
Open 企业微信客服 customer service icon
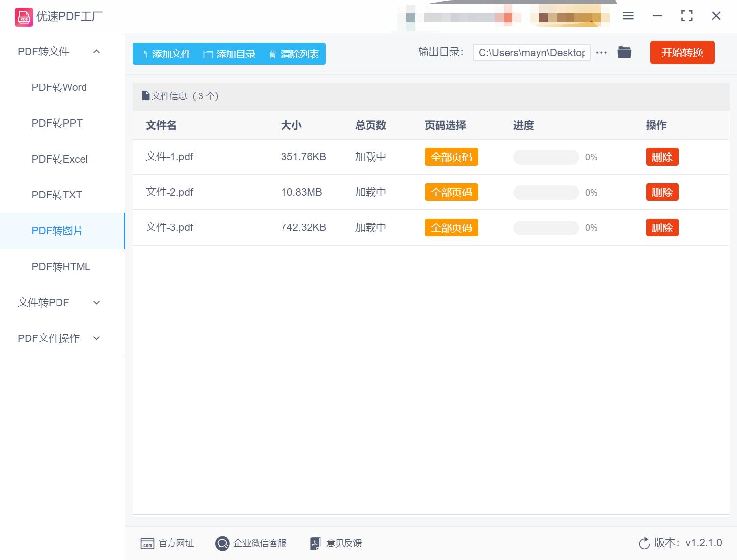(x=223, y=543)
